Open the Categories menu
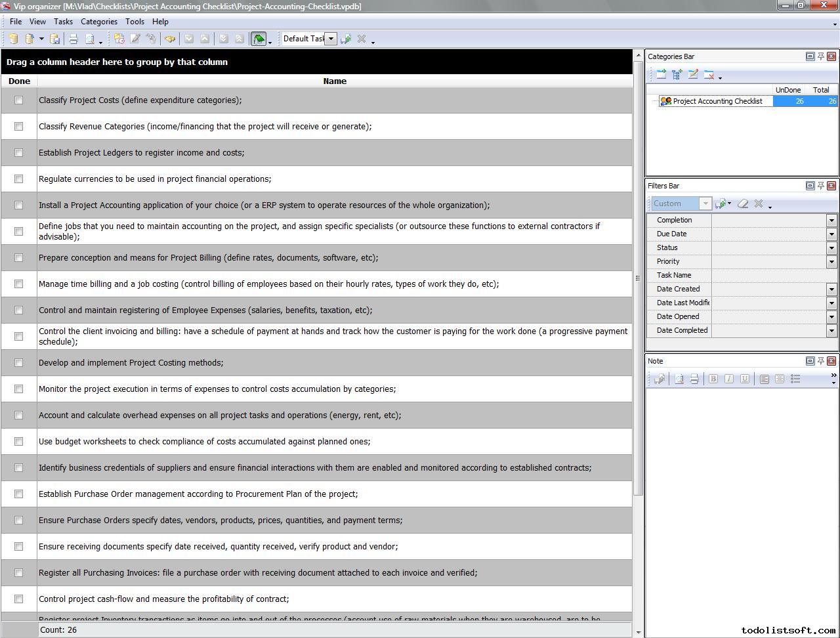840x638 pixels. point(98,22)
